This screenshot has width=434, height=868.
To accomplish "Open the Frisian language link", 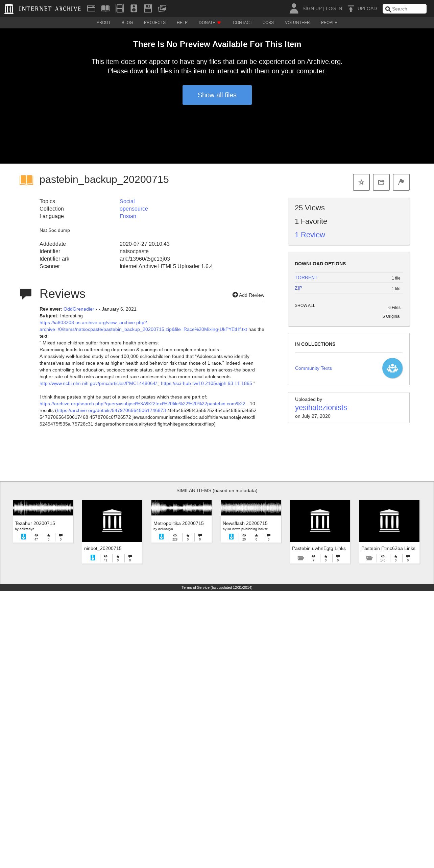I will 128,216.
